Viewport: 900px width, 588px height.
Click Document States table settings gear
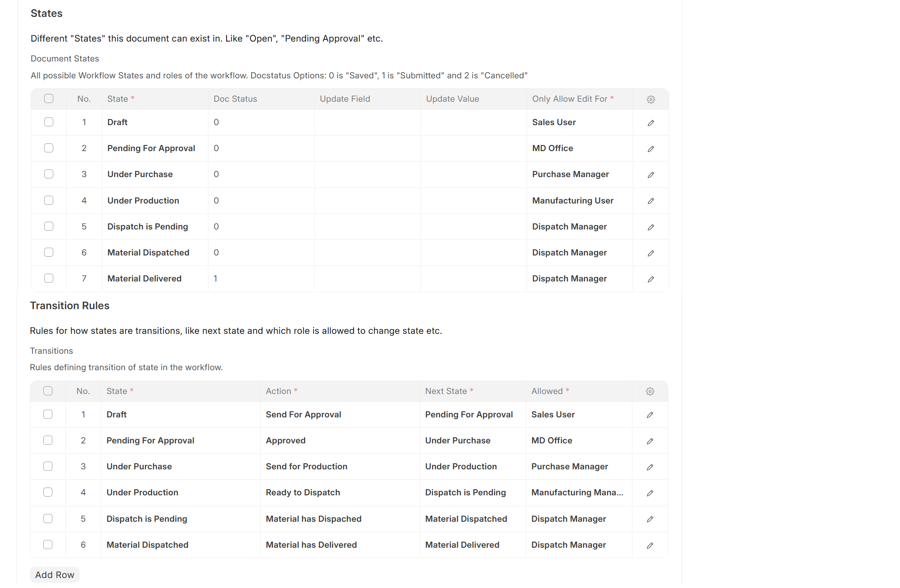point(651,100)
